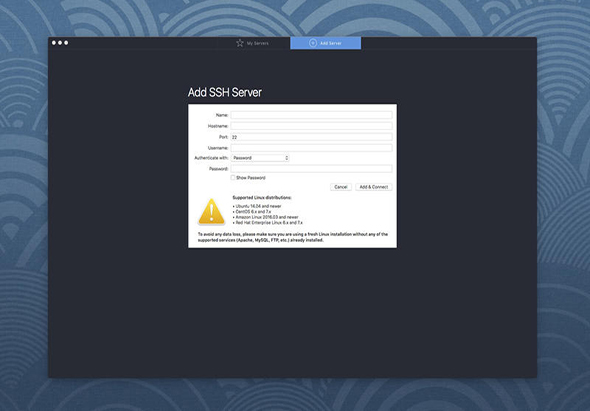Select the Port field showing 22
590x411 pixels.
pyautogui.click(x=312, y=137)
